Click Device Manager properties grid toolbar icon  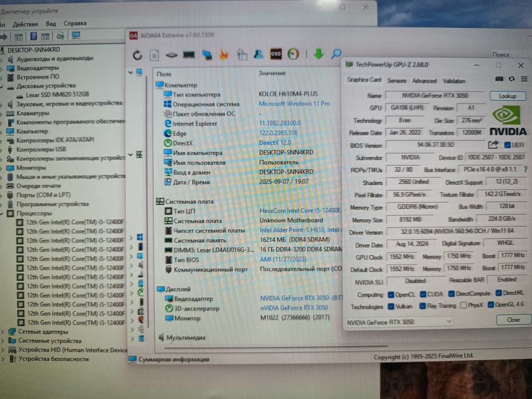click(19, 36)
